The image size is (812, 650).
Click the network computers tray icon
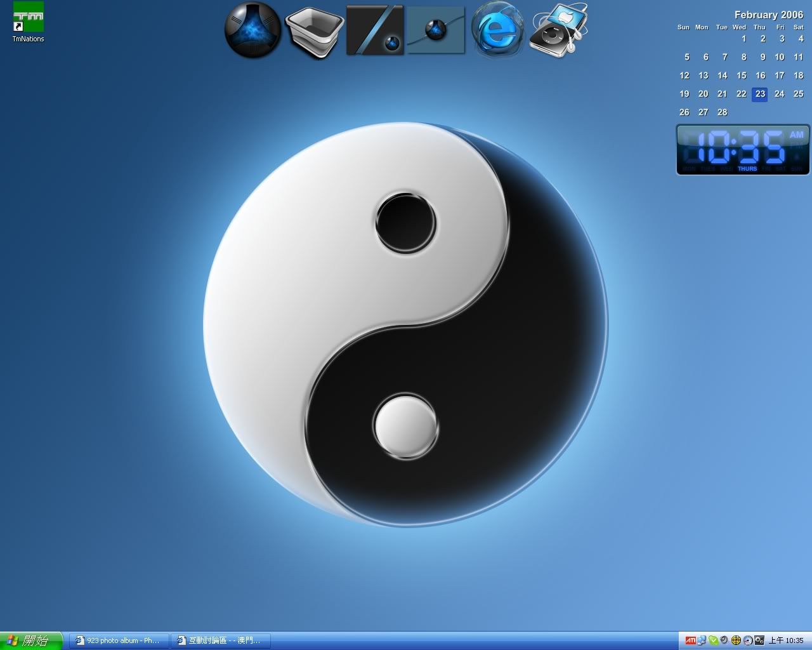pos(702,640)
